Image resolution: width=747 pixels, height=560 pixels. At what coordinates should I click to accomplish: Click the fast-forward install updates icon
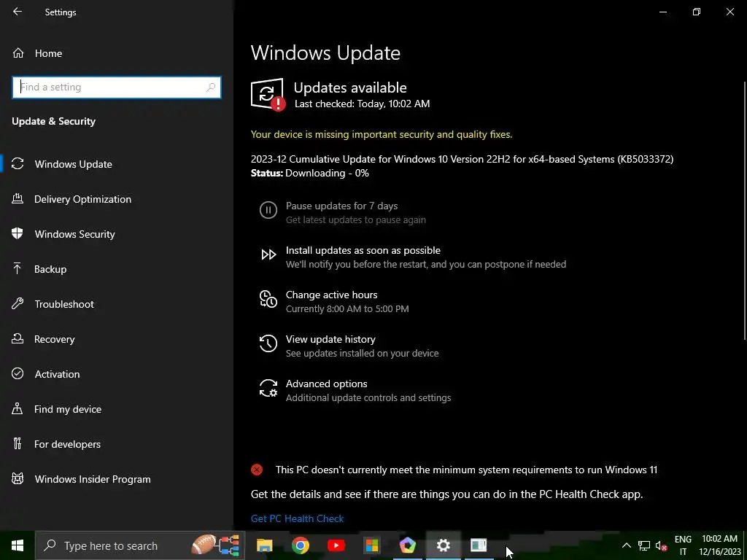pyautogui.click(x=268, y=254)
